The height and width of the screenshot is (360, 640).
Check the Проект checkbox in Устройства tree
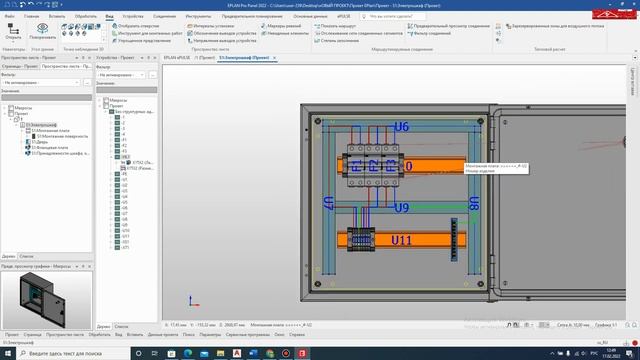point(106,106)
